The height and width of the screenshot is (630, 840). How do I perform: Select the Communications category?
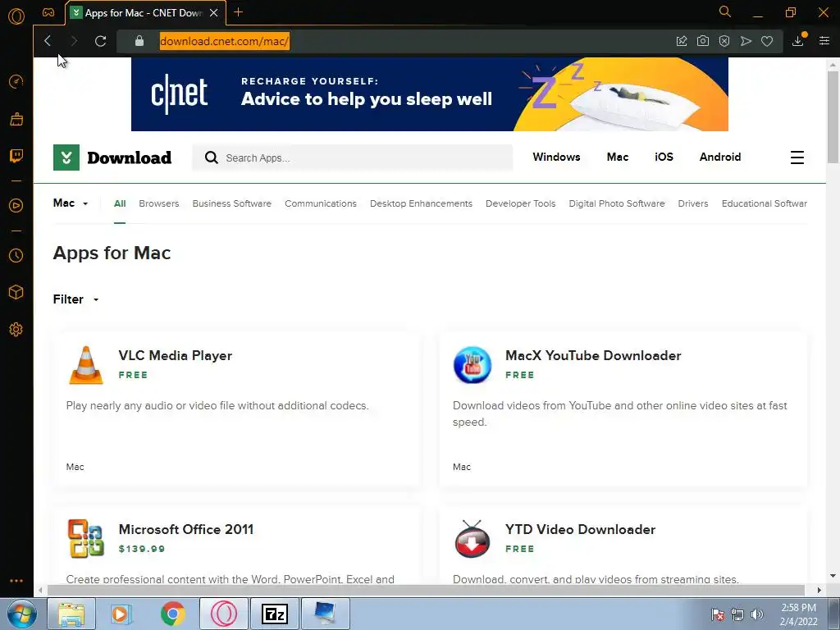click(321, 203)
